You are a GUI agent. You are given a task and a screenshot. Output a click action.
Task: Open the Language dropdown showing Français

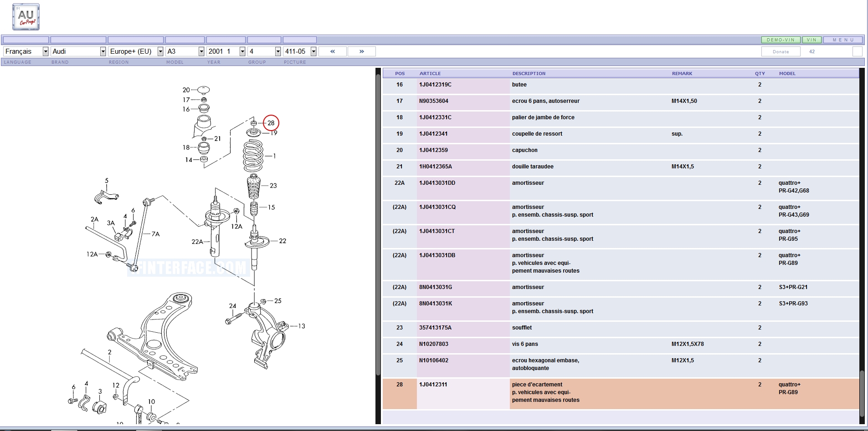[x=26, y=51]
